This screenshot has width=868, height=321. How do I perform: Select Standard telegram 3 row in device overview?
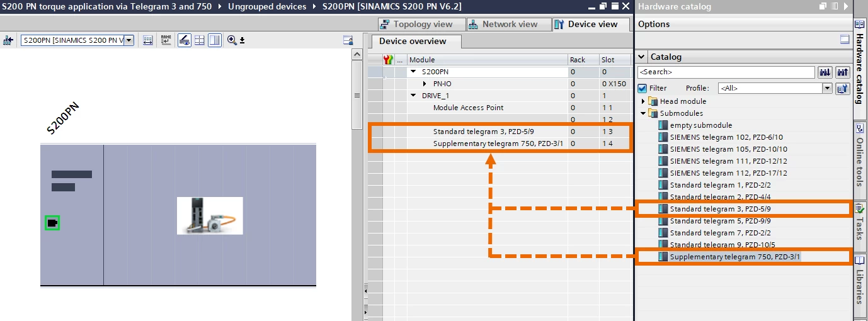point(500,132)
